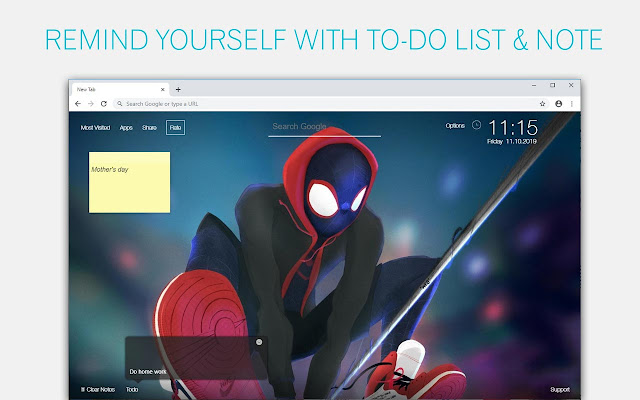The image size is (640, 400).
Task: Select the Do home work todo item
Action: (x=148, y=371)
